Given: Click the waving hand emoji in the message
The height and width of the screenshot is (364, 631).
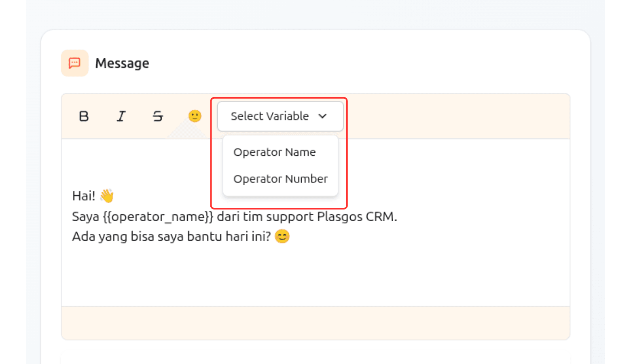Looking at the screenshot, I should click(107, 196).
